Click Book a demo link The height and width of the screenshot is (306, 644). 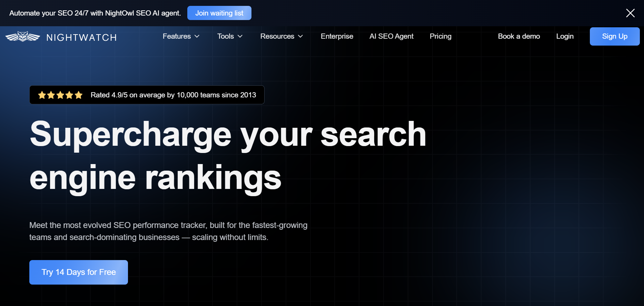pyautogui.click(x=519, y=36)
